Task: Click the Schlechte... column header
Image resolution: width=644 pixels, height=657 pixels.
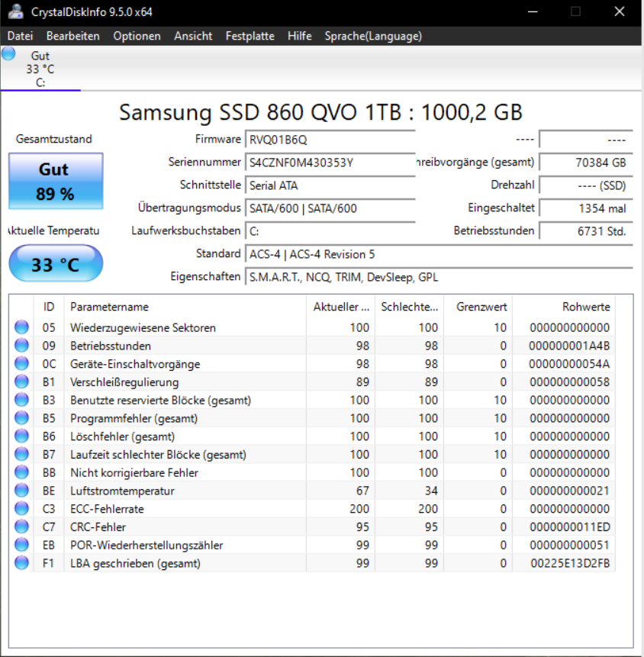Action: click(409, 307)
